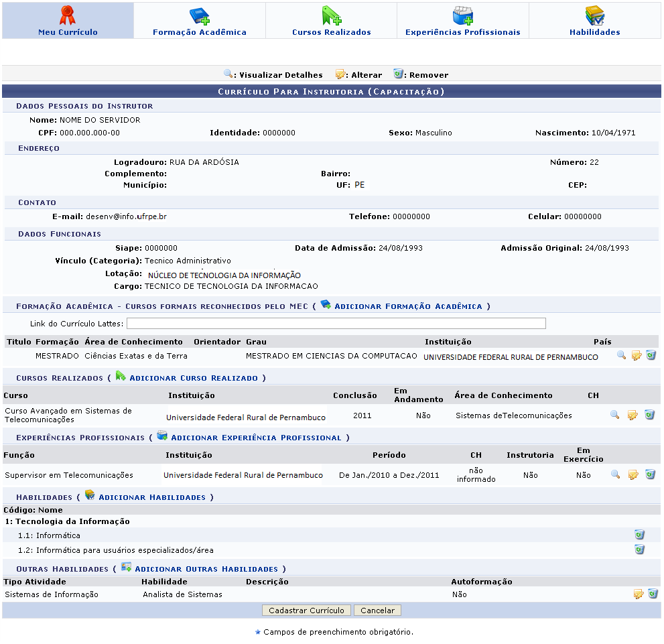
Task: Edit the Analista de Sistemas skill
Action: coord(638,594)
